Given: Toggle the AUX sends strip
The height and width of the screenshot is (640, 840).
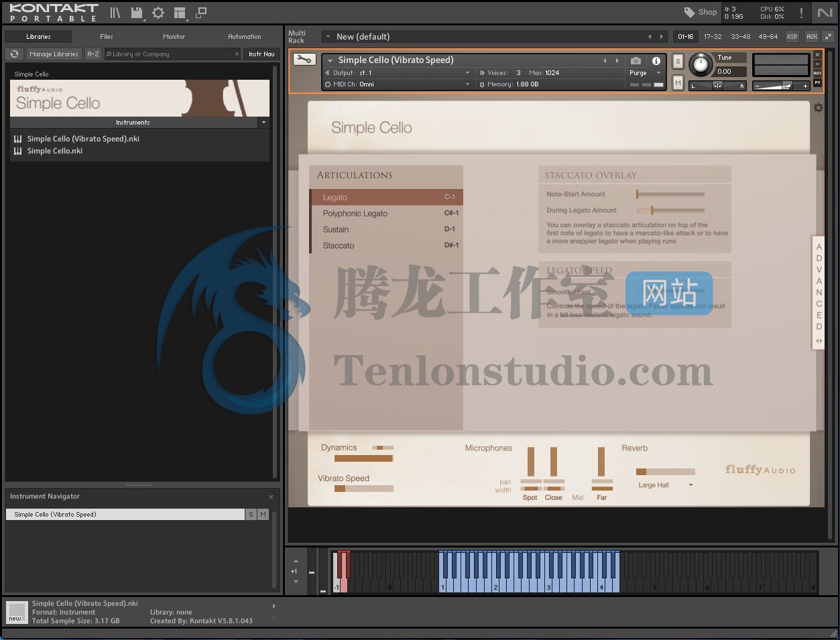Looking at the screenshot, I should pos(812,37).
